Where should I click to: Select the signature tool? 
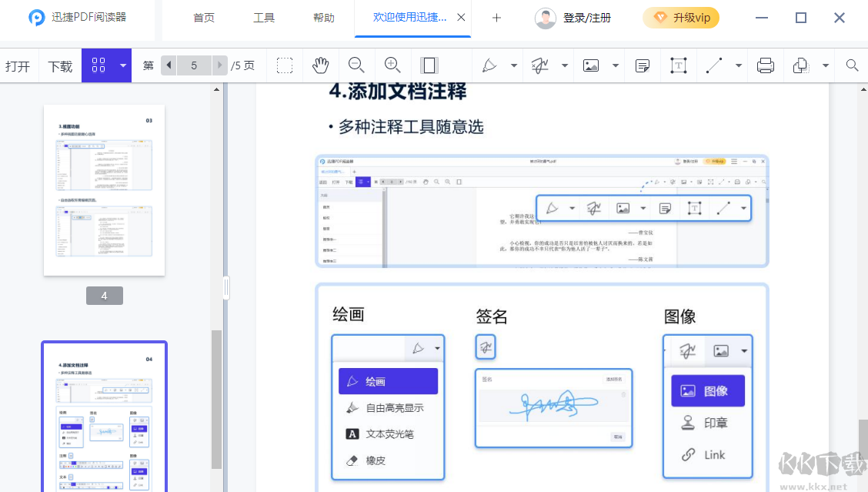pos(541,65)
